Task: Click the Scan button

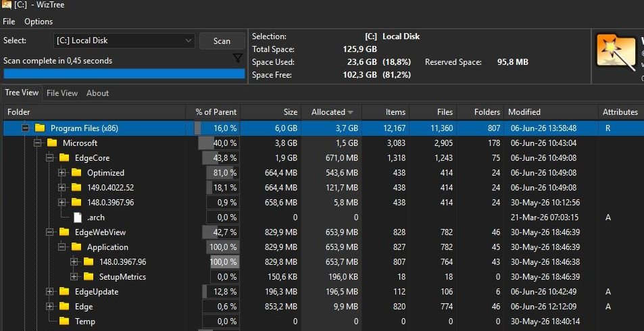Action: [222, 41]
